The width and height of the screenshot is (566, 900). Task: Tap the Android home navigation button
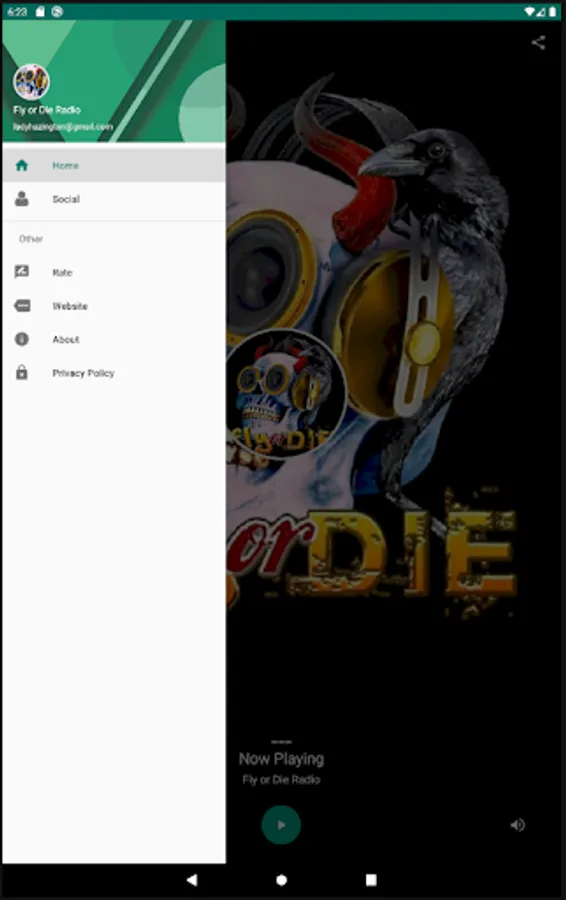click(x=281, y=880)
